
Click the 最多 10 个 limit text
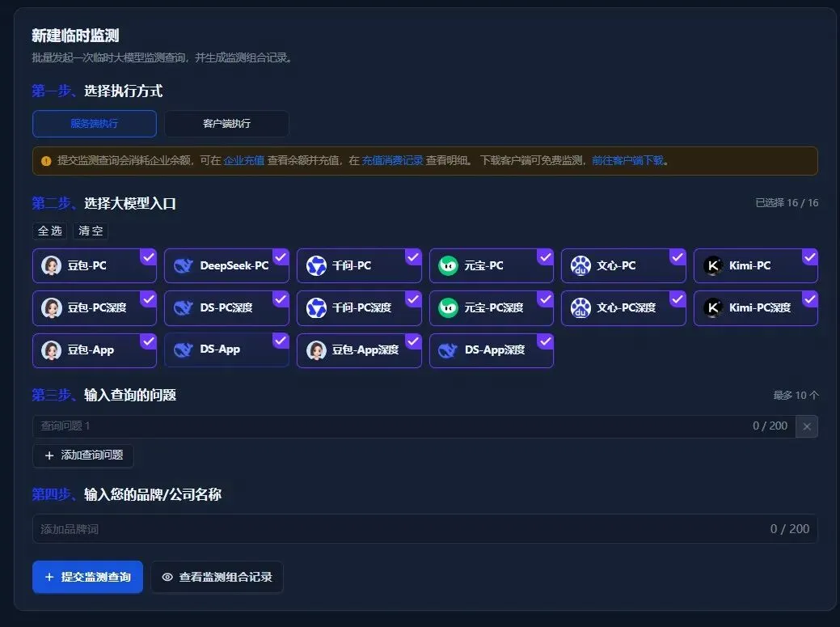pos(796,396)
